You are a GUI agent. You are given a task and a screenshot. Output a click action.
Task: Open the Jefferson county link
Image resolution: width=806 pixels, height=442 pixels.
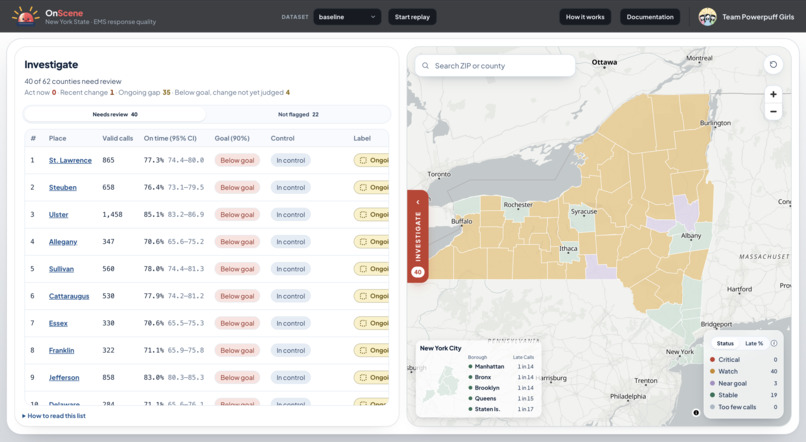click(x=64, y=378)
